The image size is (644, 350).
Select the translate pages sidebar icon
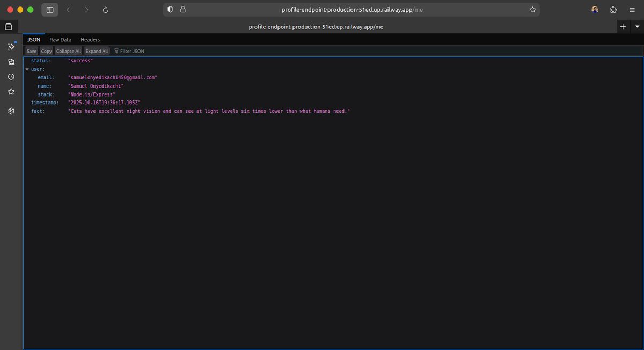point(11,61)
